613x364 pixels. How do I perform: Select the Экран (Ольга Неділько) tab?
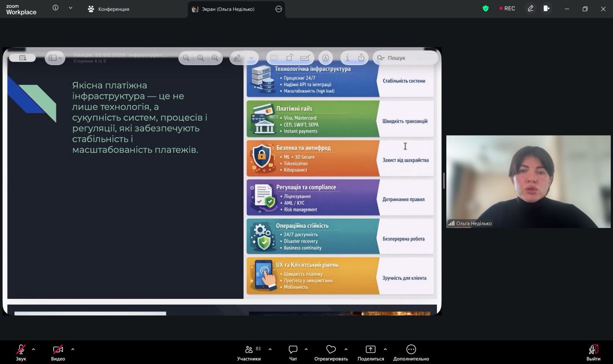coord(228,9)
